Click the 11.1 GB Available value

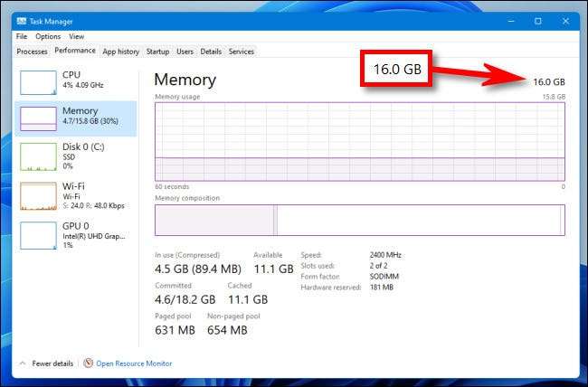click(274, 269)
